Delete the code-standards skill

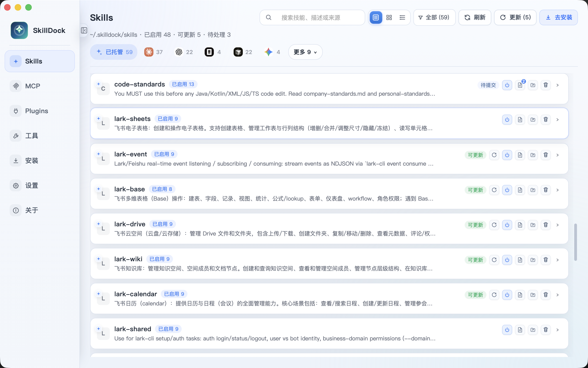546,85
